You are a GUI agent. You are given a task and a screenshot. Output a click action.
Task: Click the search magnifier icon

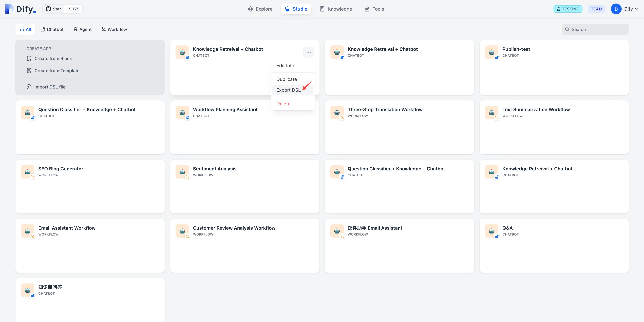[x=567, y=29]
